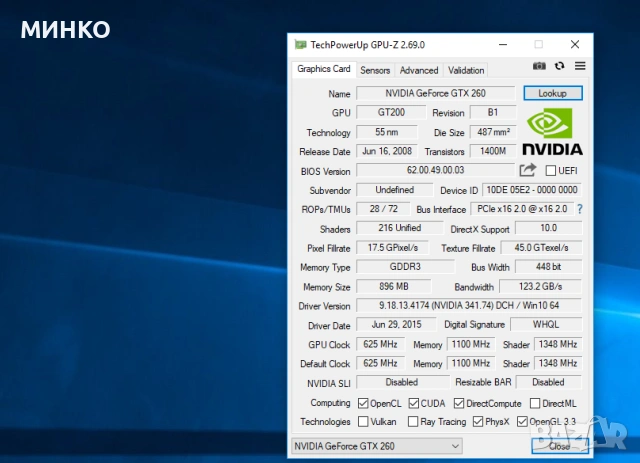640x463 pixels.
Task: Toggle the DirectML checkbox
Action: click(535, 403)
